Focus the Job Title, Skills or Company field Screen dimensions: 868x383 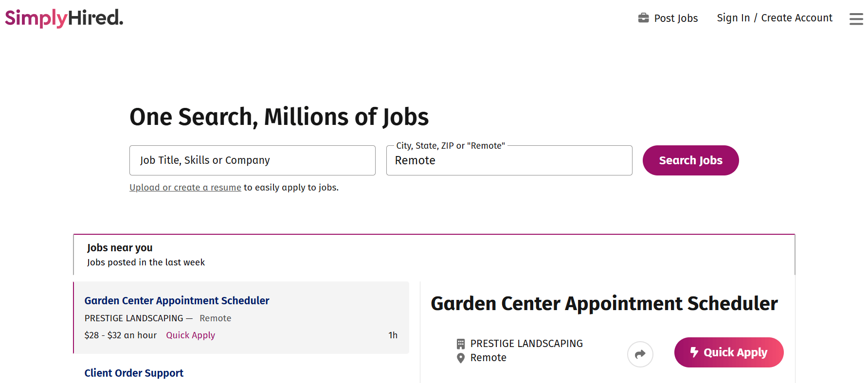click(252, 160)
